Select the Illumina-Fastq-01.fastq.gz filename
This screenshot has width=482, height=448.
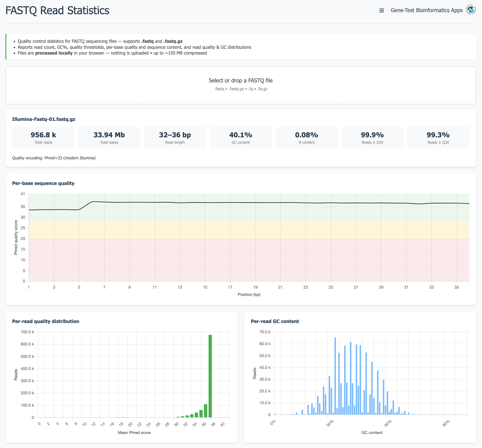(x=44, y=119)
